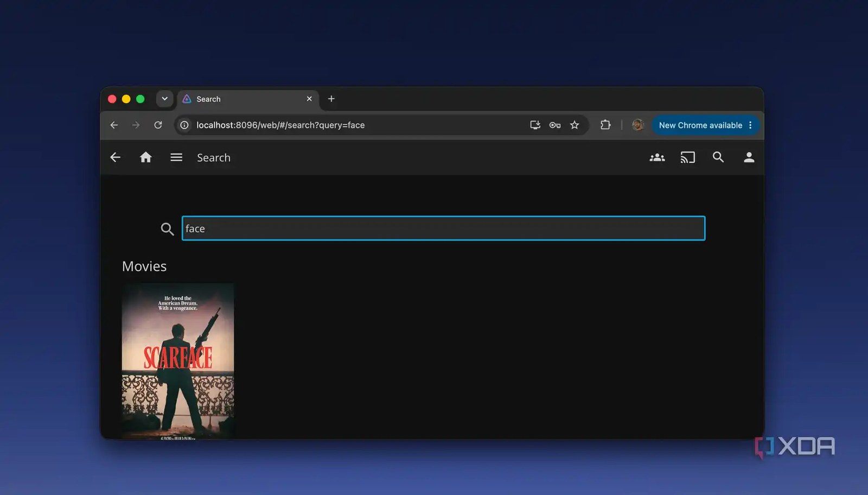Expand the tab search dropdown arrow
Image resolution: width=868 pixels, height=495 pixels.
(x=164, y=99)
